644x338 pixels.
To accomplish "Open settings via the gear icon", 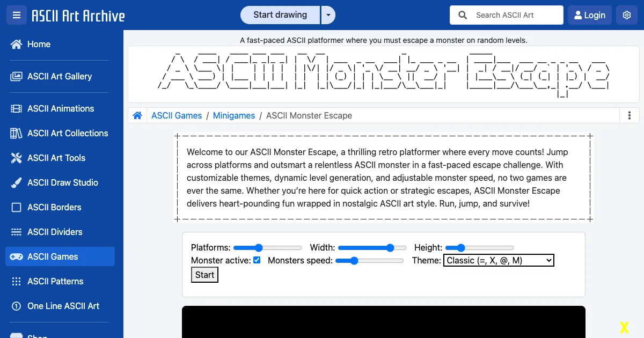I will click(x=626, y=15).
